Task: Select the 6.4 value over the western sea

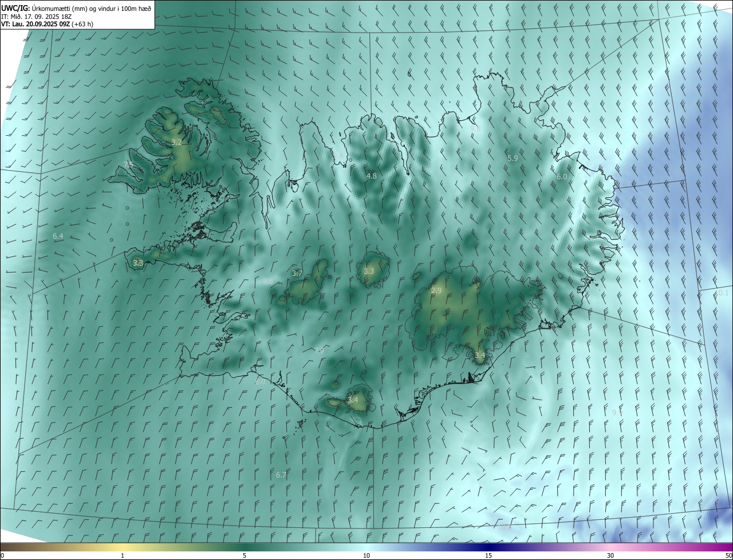Action: point(58,236)
